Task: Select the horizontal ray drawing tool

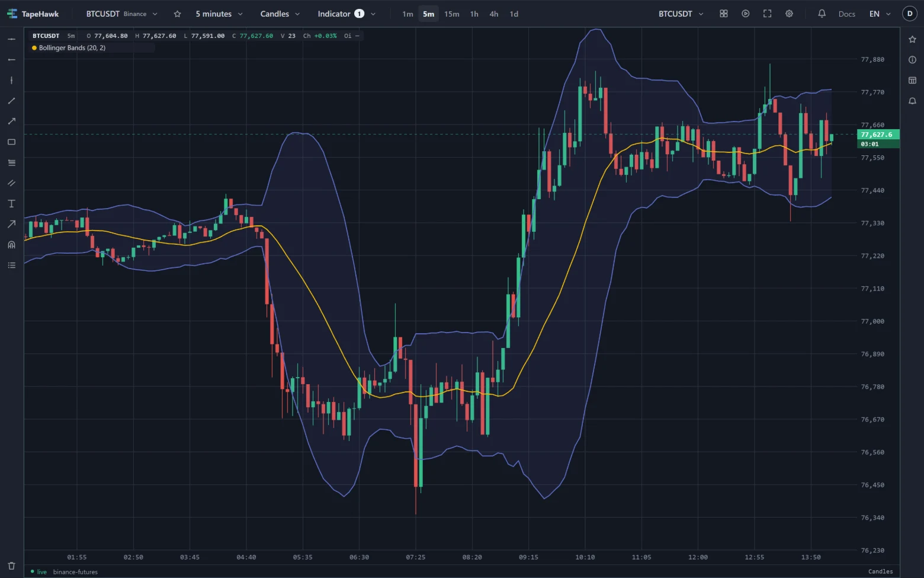Action: point(11,60)
